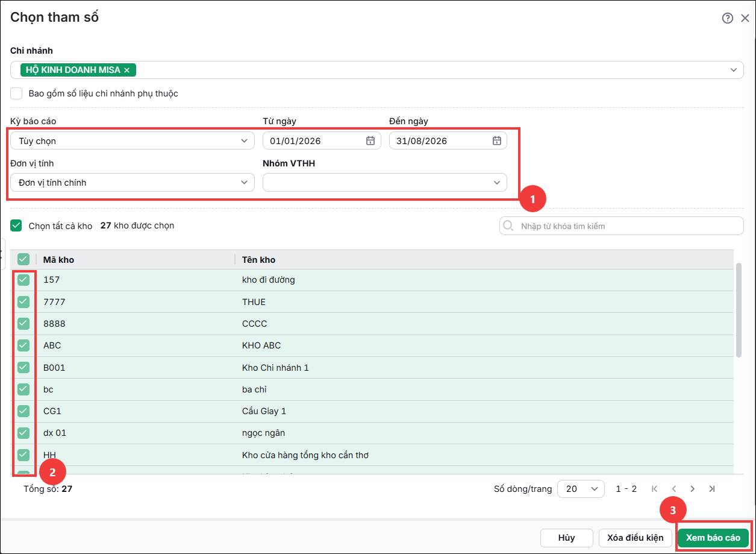The height and width of the screenshot is (554, 756).
Task: Uncheck warehouse ABC KHO ABC
Action: point(23,345)
